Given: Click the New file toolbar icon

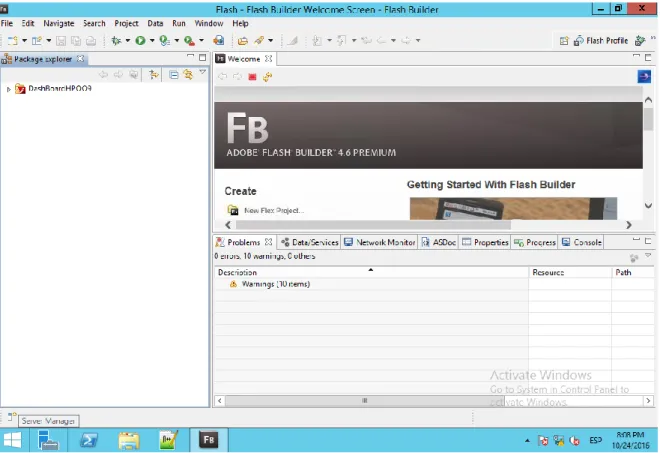Looking at the screenshot, I should point(13,40).
